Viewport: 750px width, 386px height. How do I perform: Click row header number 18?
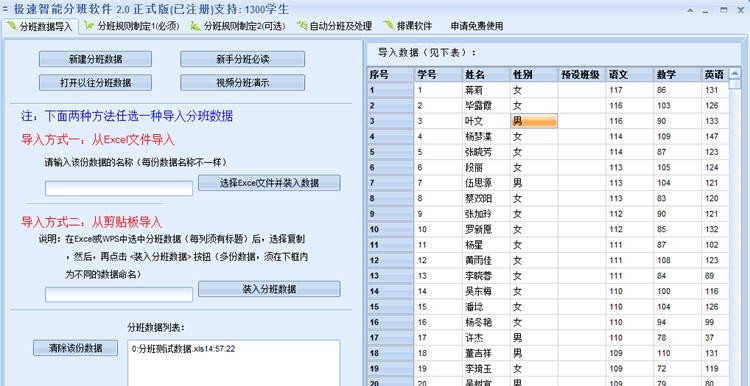click(390, 353)
